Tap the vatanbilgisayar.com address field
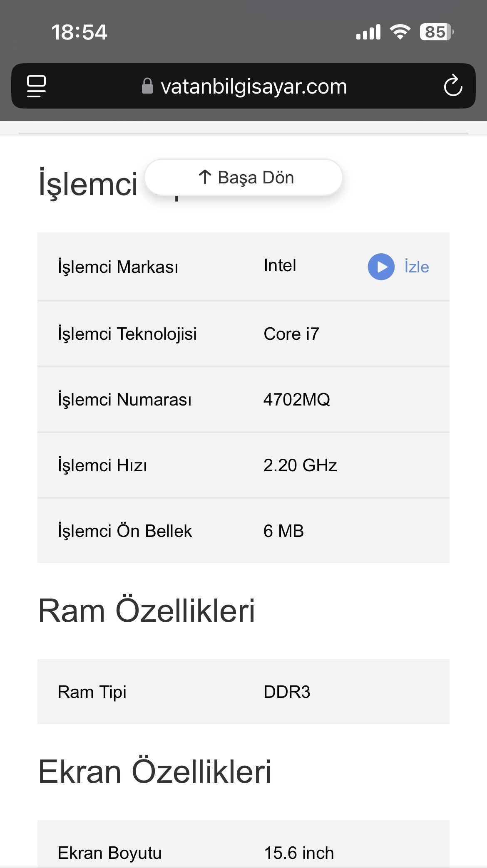The width and height of the screenshot is (487, 868). click(x=253, y=86)
